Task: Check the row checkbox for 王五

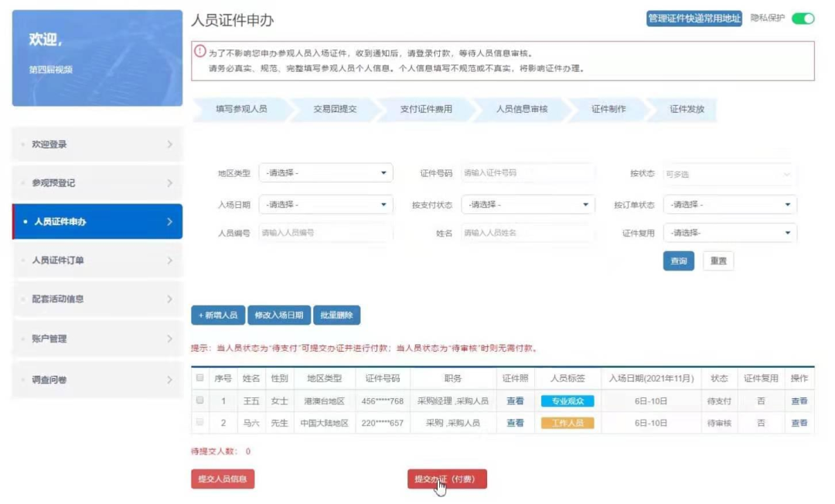Action: coord(200,400)
